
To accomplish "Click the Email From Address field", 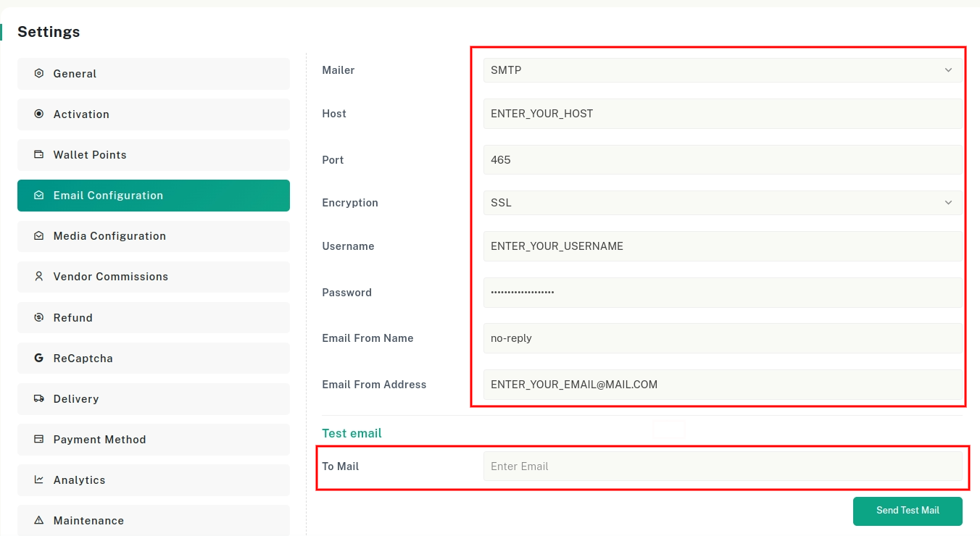I will (722, 385).
